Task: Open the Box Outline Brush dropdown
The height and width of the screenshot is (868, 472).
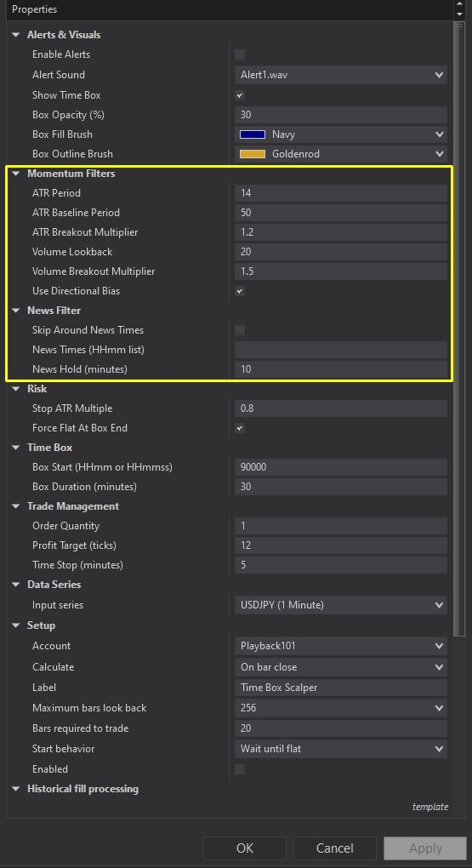Action: click(341, 154)
